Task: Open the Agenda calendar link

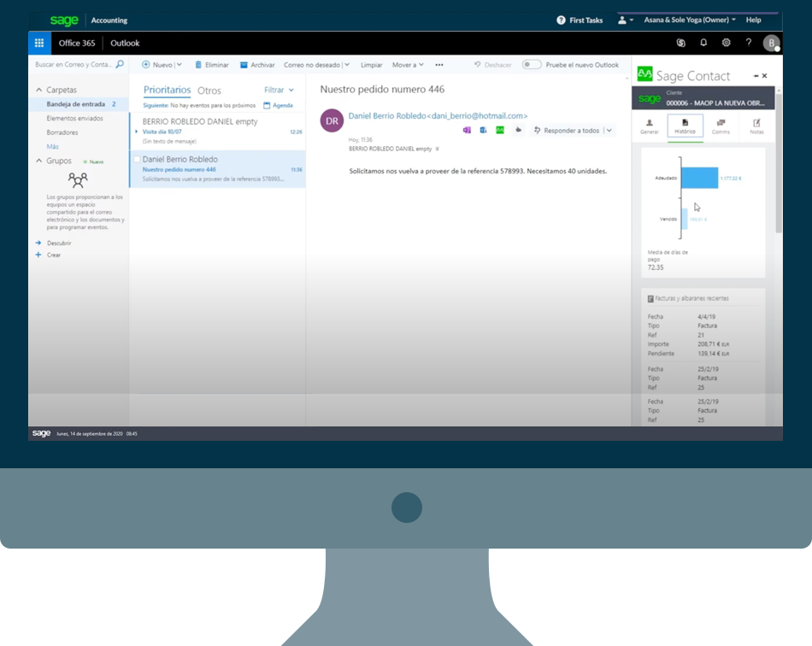Action: click(x=278, y=105)
